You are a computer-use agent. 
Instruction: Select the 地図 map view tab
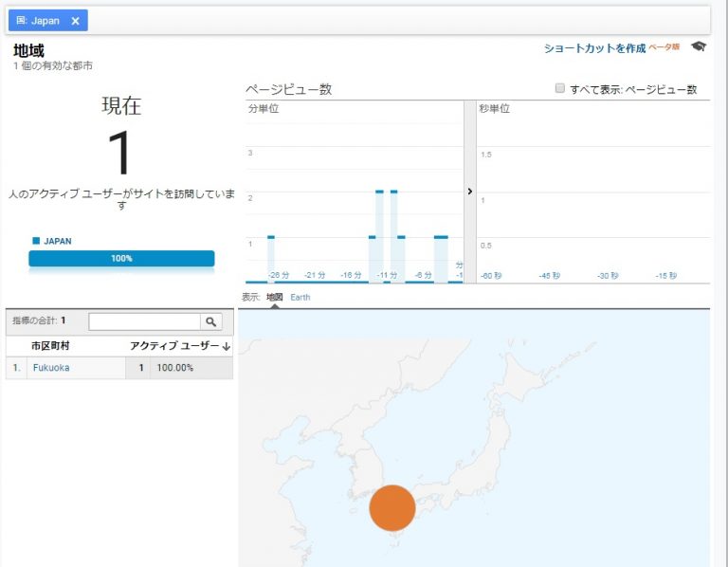(x=274, y=297)
